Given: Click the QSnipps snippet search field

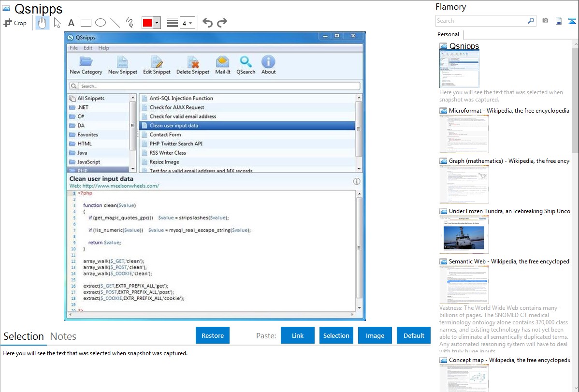Looking at the screenshot, I should click(215, 86).
